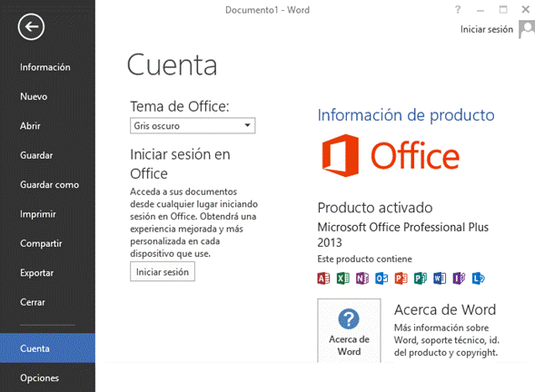The image size is (535, 392).
Task: Go back using the circled arrow
Action: point(31,26)
